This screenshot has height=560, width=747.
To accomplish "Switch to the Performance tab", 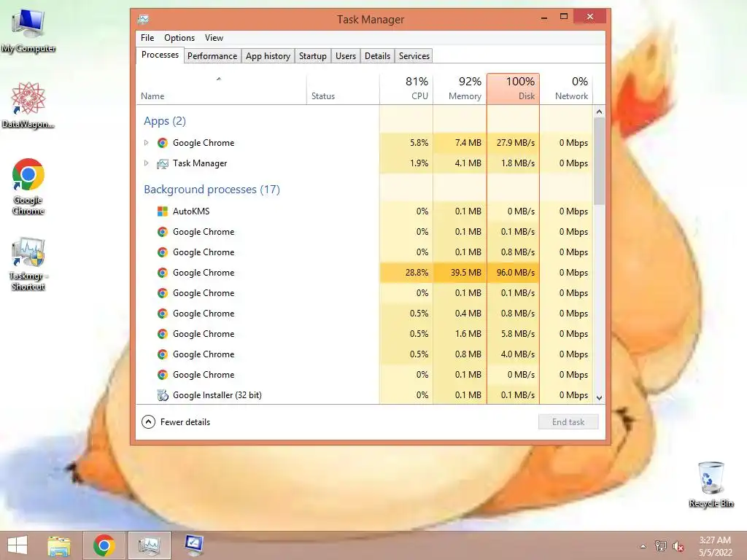I will 212,55.
